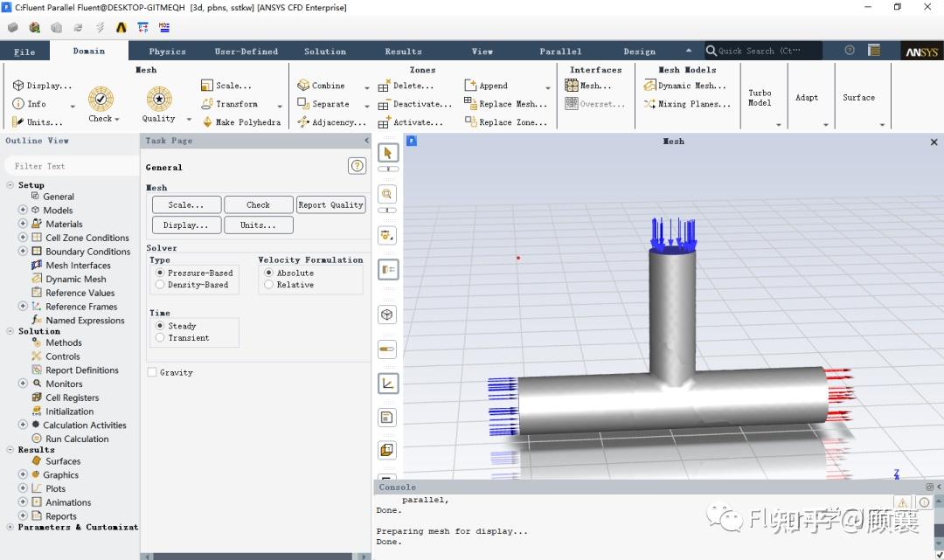Click the Filter Text input field
This screenshot has width=944, height=560.
71,166
